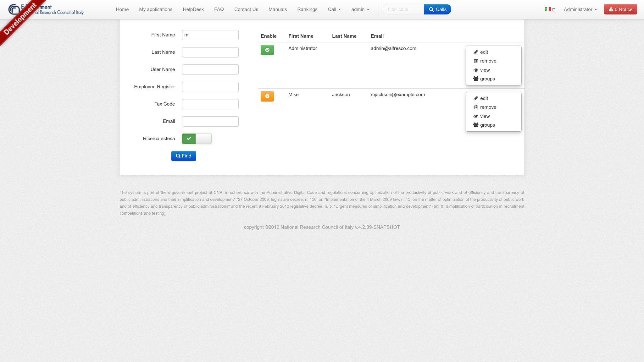Click groups icon for Mike Jackson
The image size is (644, 362).
476,125
